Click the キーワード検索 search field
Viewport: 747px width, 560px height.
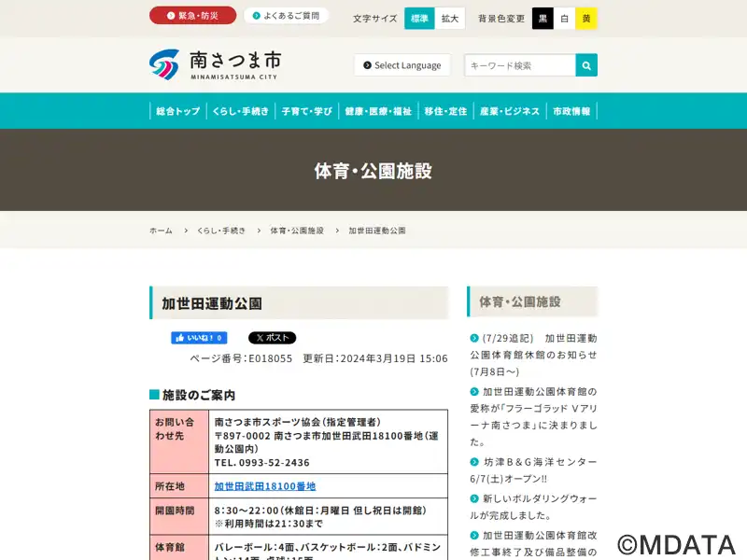[520, 65]
